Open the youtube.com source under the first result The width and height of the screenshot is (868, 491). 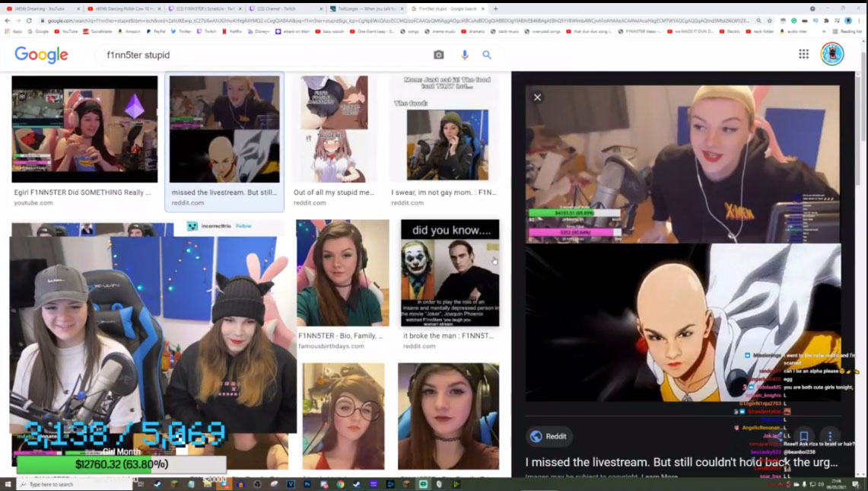pyautogui.click(x=33, y=202)
